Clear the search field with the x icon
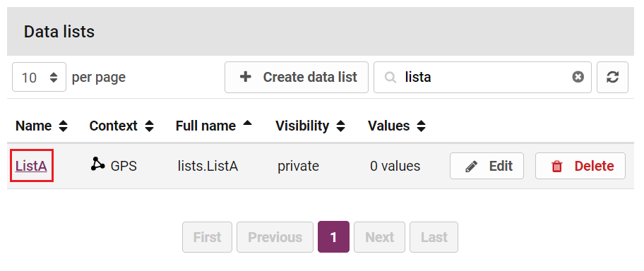644x271 pixels. 578,77
